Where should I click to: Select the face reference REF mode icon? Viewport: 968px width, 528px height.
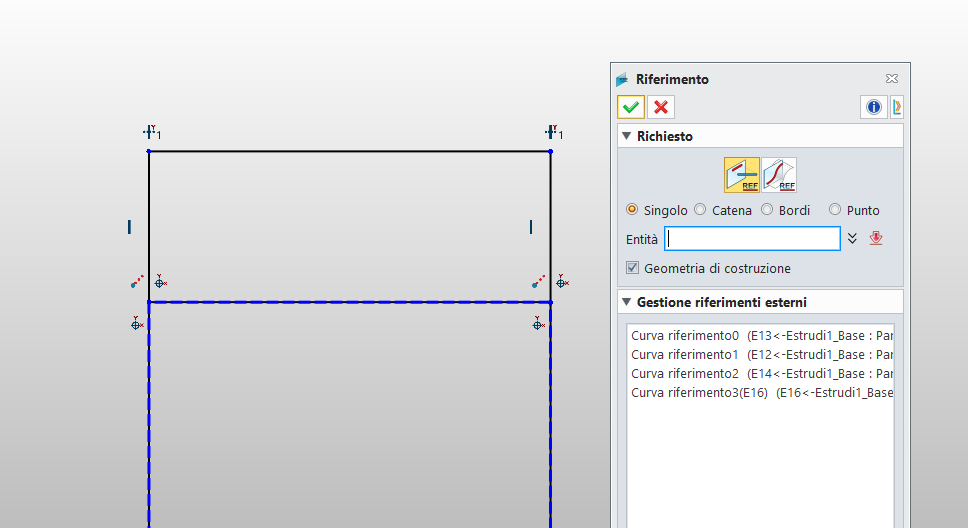[x=780, y=175]
